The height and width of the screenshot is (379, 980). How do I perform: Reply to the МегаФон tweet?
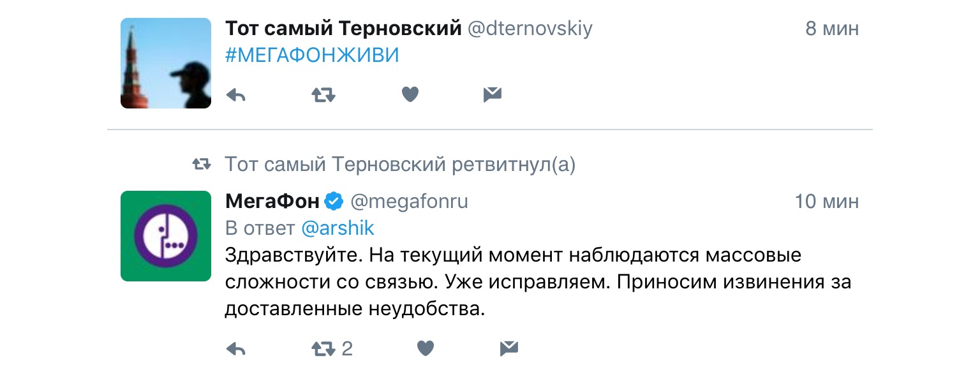point(236,348)
